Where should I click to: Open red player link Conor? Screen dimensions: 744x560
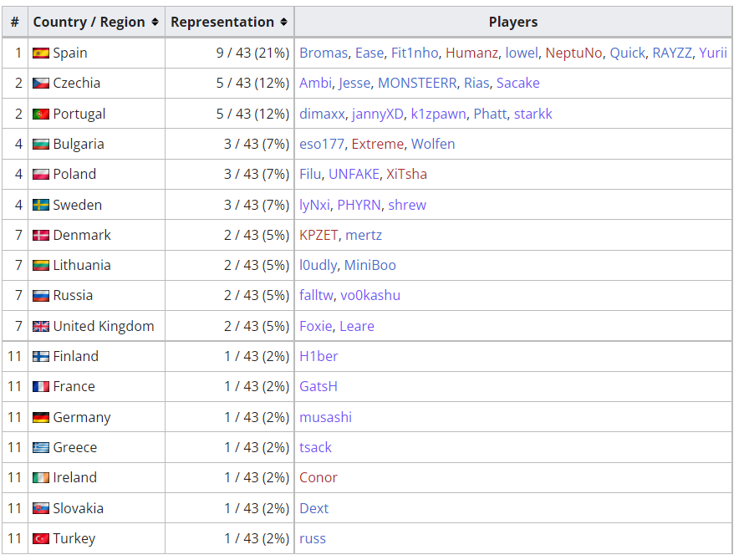pyautogui.click(x=318, y=477)
